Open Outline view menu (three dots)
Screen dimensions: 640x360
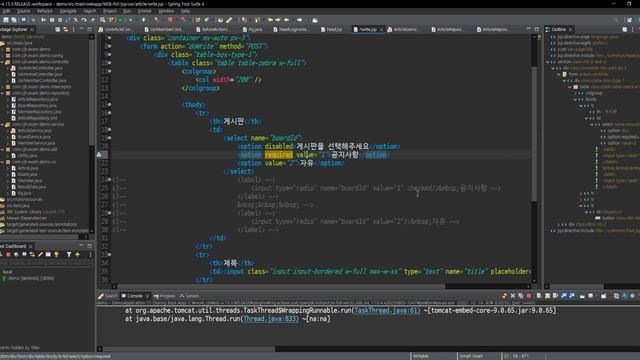tap(633, 29)
